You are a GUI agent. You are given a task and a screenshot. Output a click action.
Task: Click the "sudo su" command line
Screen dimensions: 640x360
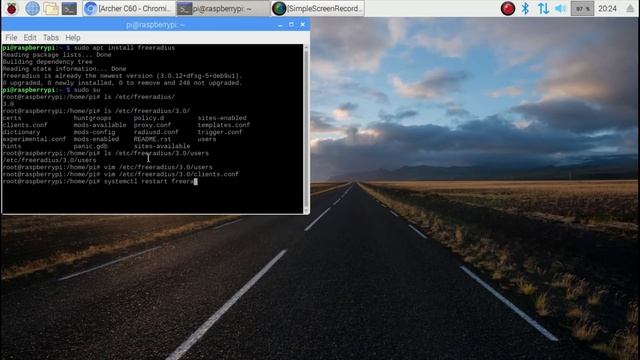(x=51, y=90)
